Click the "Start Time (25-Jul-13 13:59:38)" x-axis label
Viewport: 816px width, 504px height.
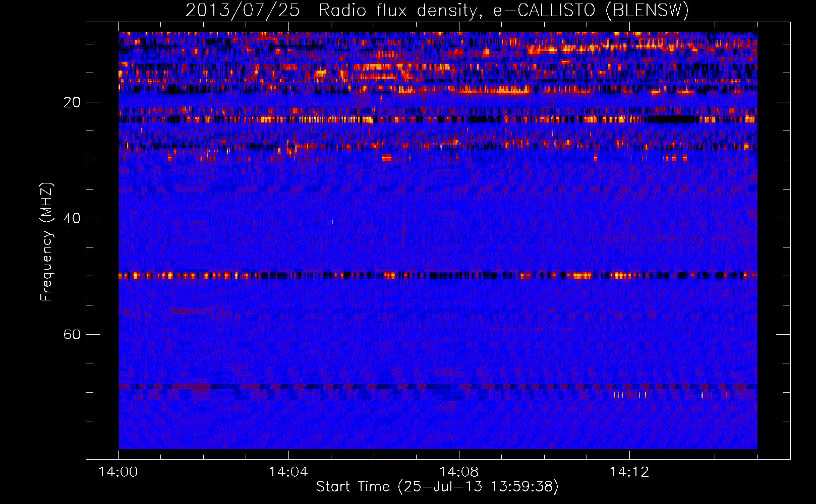437,487
